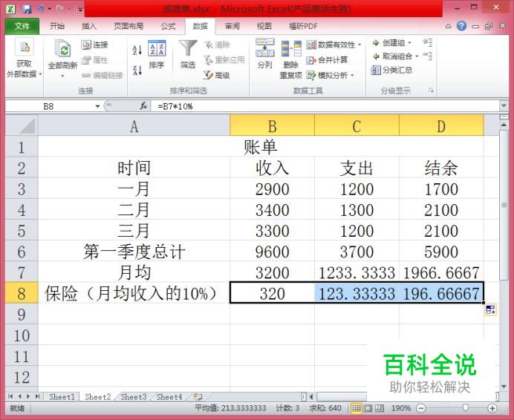Click the Select All corner triangle
The image size is (514, 420).
(x=22, y=126)
